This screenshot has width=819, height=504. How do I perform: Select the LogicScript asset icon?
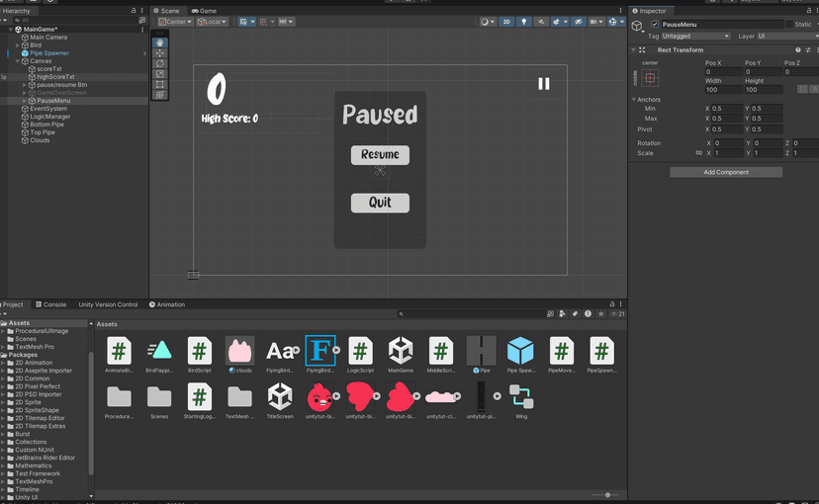pyautogui.click(x=360, y=350)
